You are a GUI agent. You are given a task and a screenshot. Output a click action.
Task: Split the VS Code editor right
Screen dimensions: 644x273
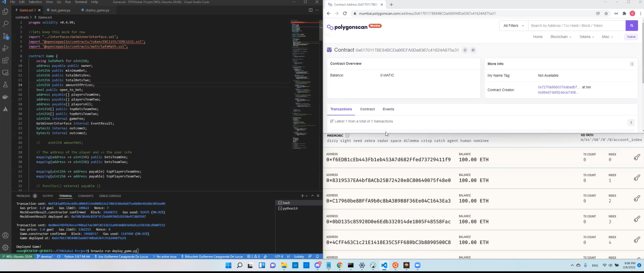pos(310,10)
